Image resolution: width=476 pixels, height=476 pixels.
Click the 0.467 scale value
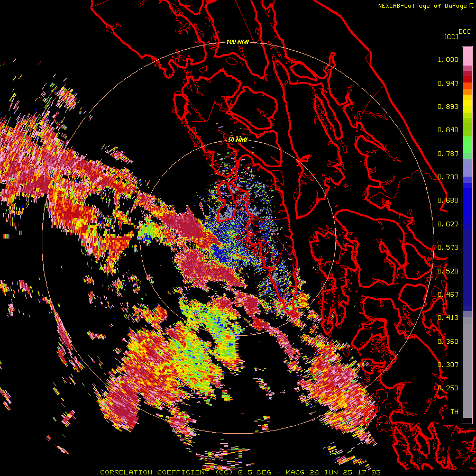point(448,295)
